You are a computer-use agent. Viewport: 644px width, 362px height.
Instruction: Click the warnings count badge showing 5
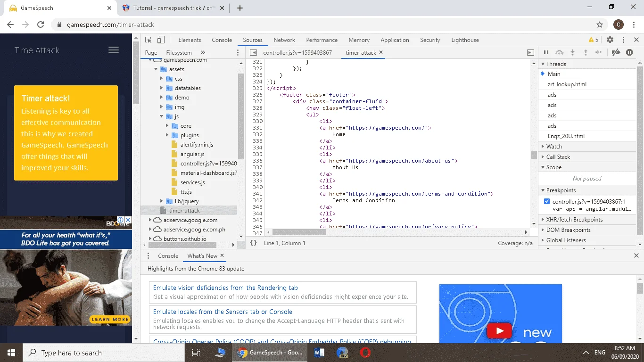click(x=594, y=40)
